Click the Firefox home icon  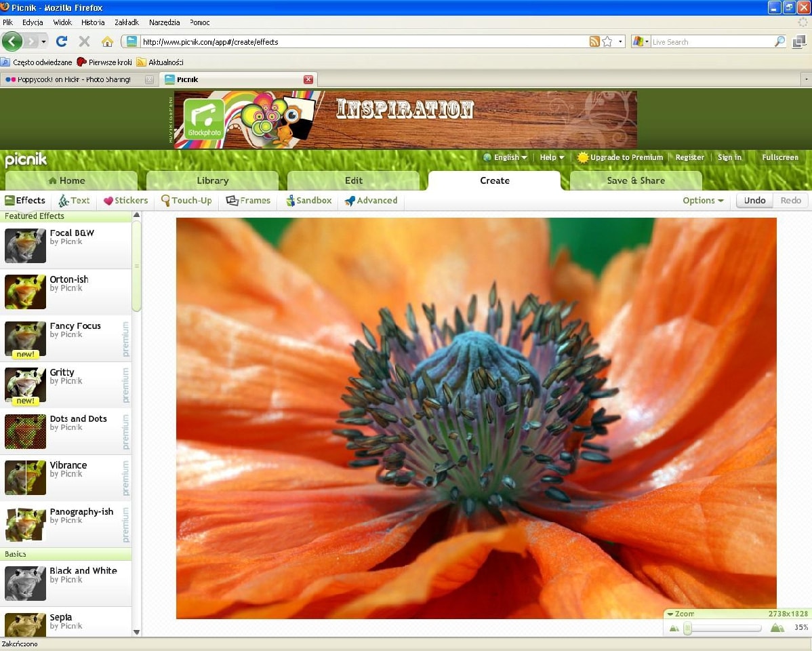point(107,41)
